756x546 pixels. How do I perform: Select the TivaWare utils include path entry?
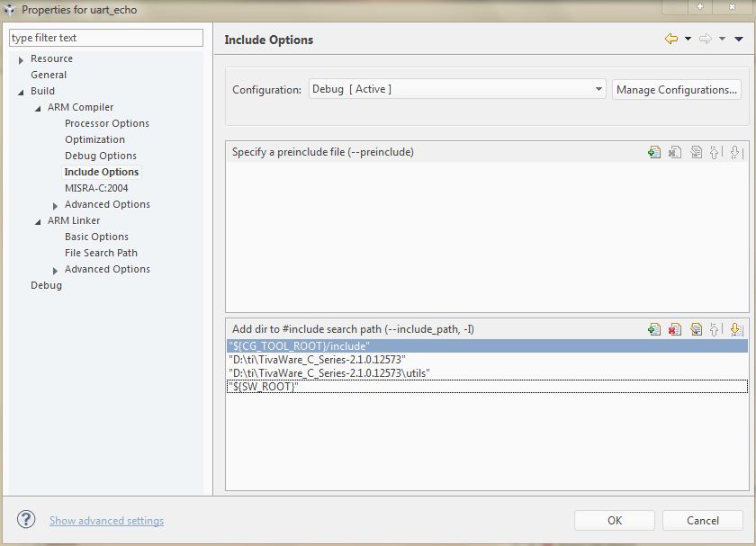pos(329,372)
